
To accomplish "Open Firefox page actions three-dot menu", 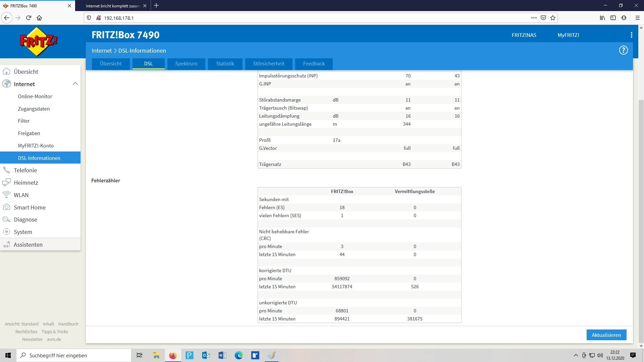I will tap(534, 18).
